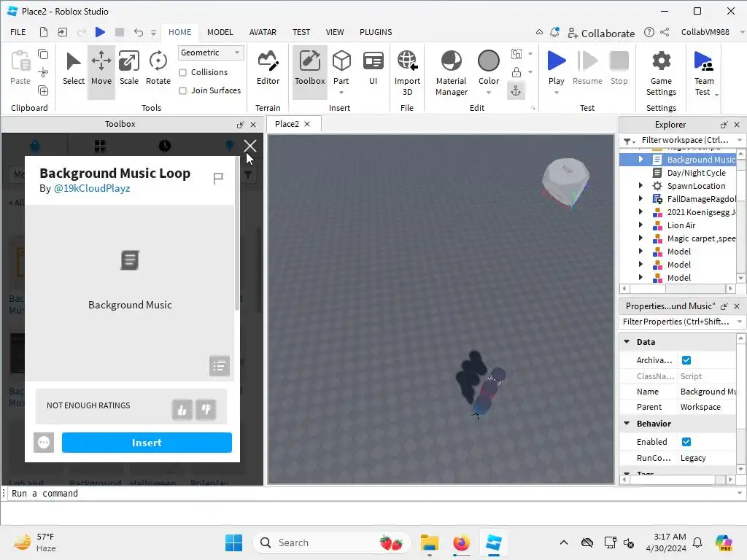747x560 pixels.
Task: Open the AVATAR ribbon tab
Action: coord(263,32)
